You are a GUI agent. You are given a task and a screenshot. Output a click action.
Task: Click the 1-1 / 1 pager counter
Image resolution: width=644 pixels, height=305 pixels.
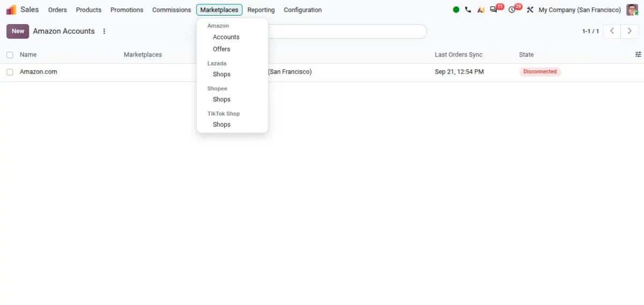click(590, 31)
